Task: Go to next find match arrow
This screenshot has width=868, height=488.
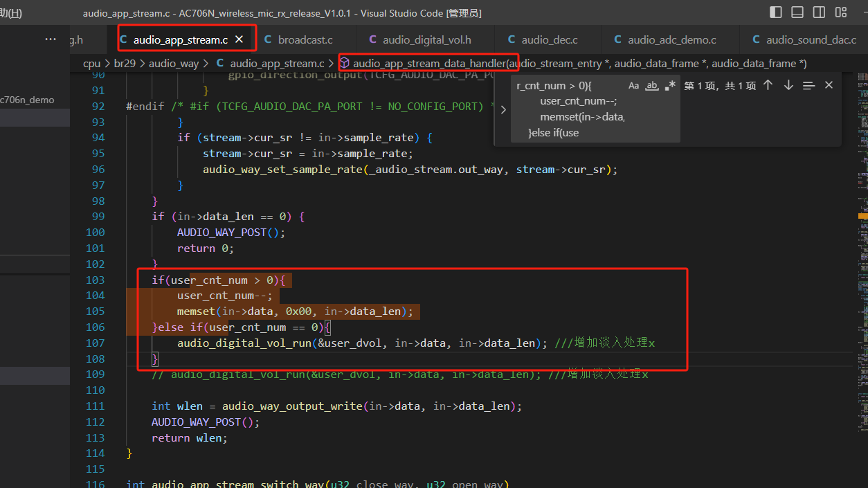Action: (x=788, y=85)
